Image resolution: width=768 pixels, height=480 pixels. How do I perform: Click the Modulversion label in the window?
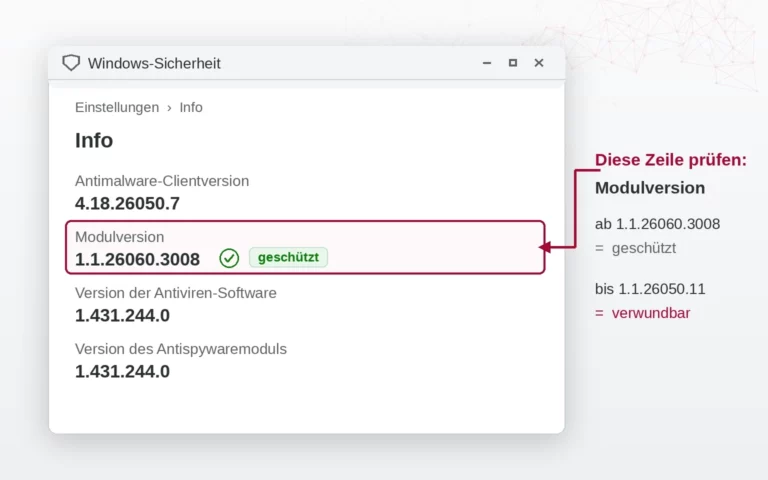(x=120, y=237)
